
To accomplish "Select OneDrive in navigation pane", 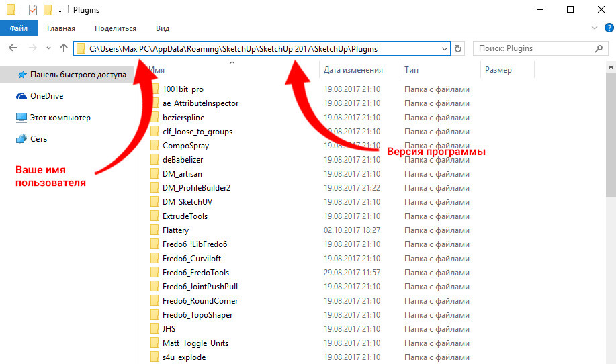I will (39, 96).
